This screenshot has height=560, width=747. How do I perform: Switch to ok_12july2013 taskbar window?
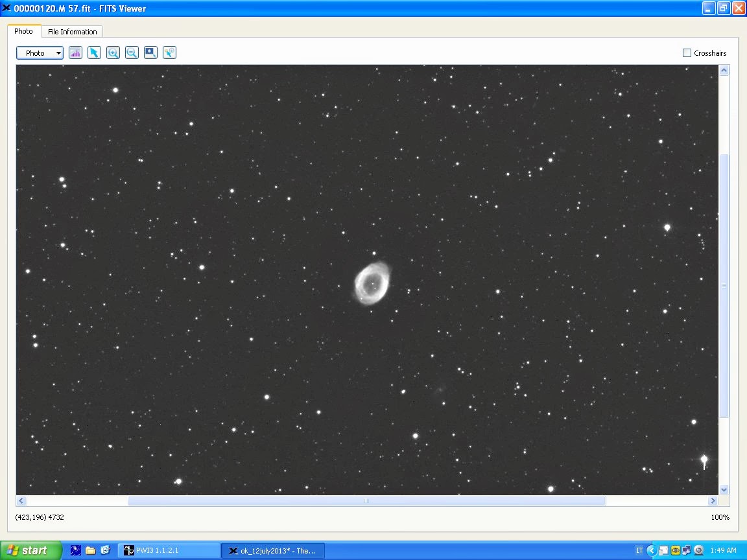click(272, 550)
